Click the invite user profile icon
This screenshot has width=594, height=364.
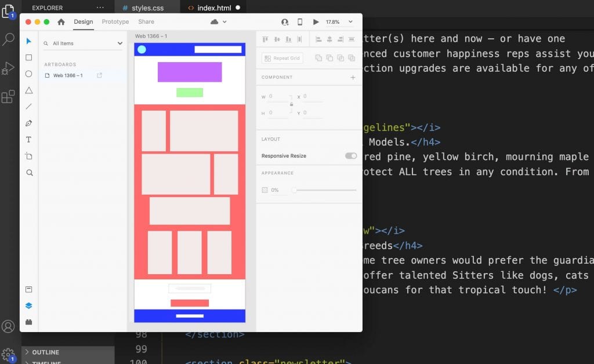click(x=285, y=22)
